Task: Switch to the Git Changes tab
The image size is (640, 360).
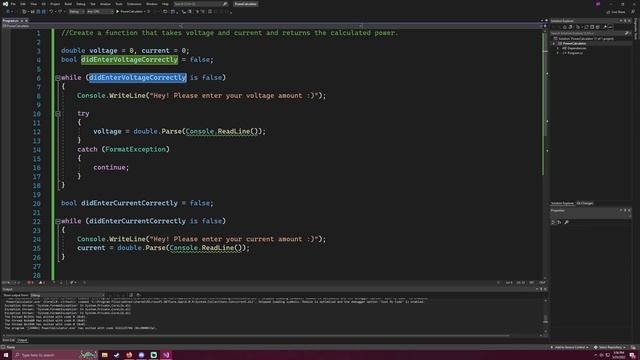Action: (x=584, y=203)
